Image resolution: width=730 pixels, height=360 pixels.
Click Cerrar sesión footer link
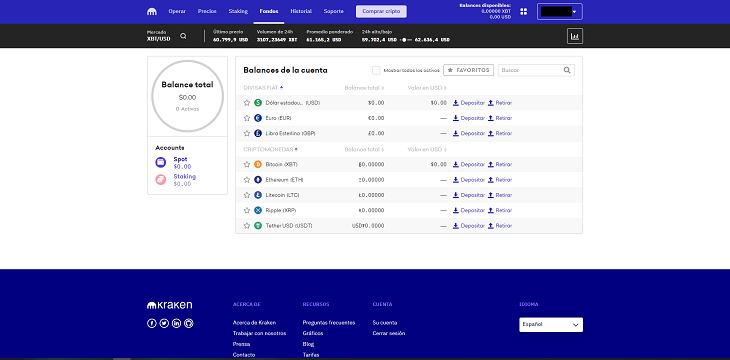click(x=389, y=333)
